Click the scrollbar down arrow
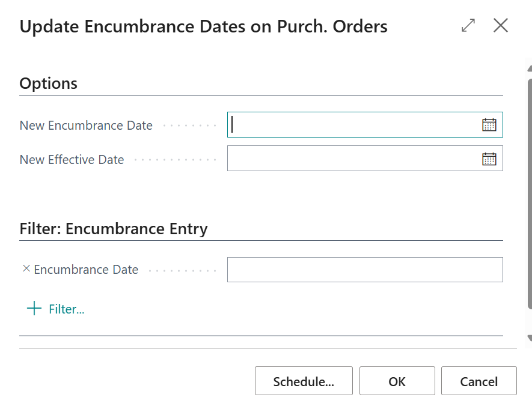Image resolution: width=532 pixels, height=415 pixels. tap(530, 338)
